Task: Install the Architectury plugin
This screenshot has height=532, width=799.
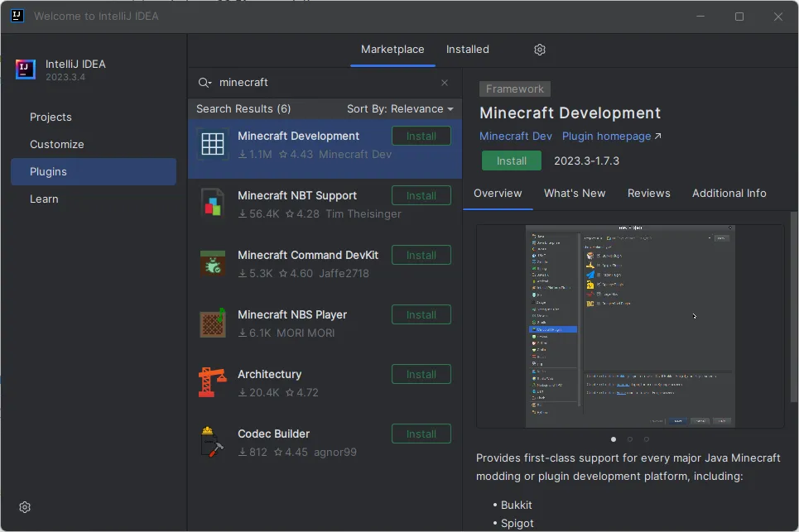Action: [421, 374]
